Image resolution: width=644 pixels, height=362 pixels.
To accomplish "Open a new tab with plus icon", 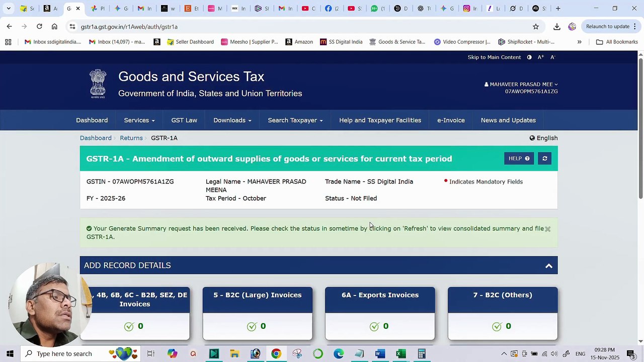I will coord(558,8).
